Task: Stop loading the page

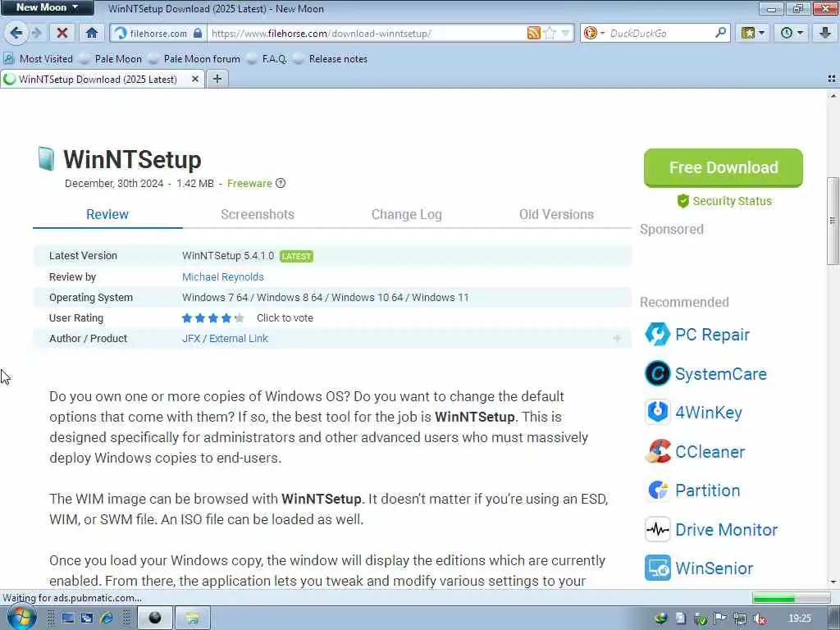Action: tap(62, 33)
